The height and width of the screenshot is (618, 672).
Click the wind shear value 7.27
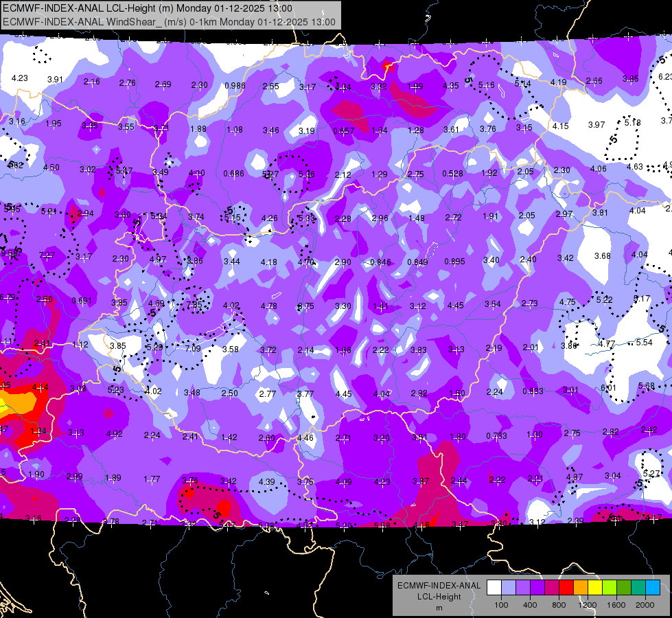coord(47,255)
